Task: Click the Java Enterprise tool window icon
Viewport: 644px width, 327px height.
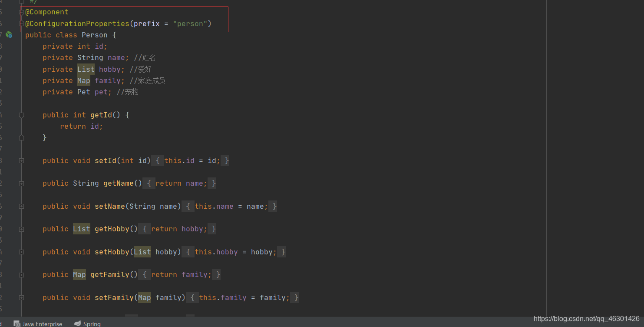Action: coord(17,324)
